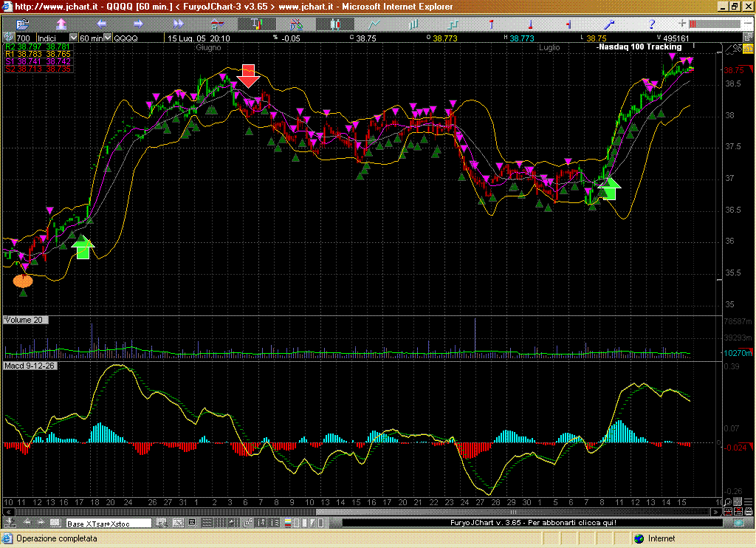The image size is (756, 548).
Task: Click the Base XTsar+Xstoc template field
Action: 108,524
